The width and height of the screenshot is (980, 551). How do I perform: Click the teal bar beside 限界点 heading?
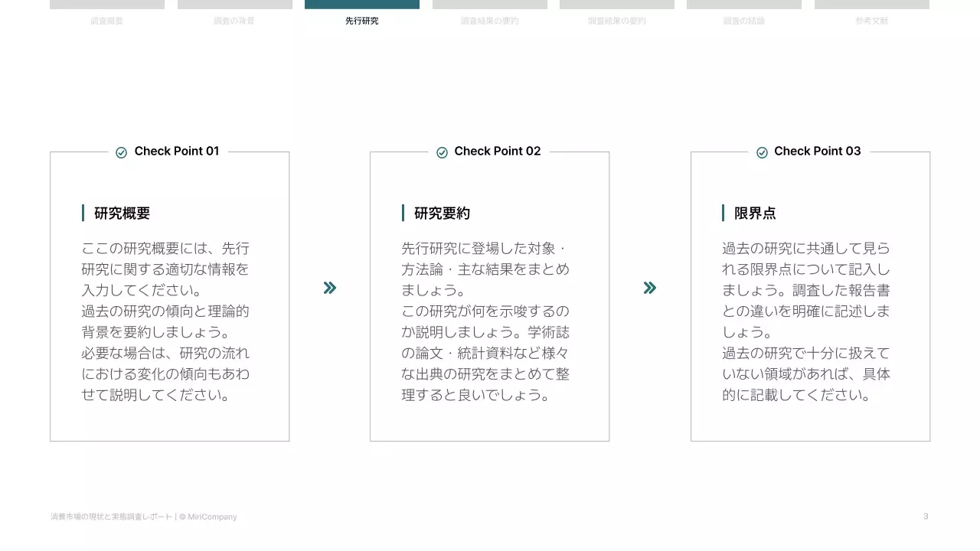point(724,214)
